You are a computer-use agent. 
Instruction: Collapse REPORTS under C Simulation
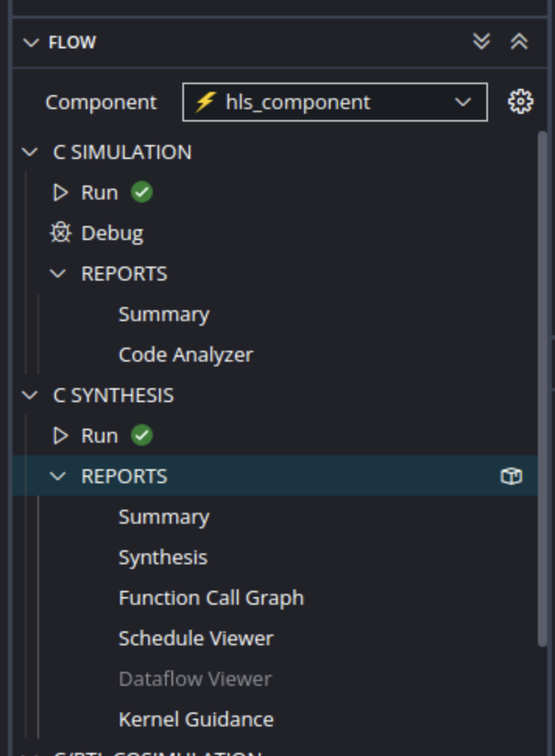(x=58, y=274)
